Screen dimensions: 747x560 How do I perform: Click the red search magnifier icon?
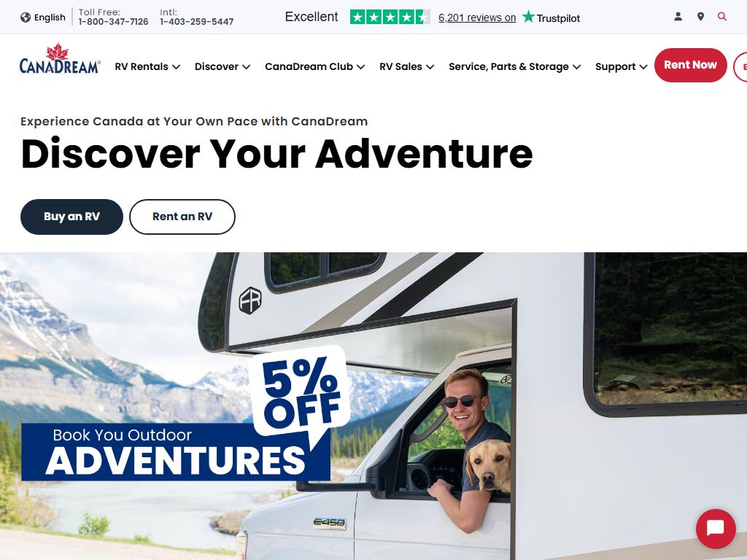(722, 17)
